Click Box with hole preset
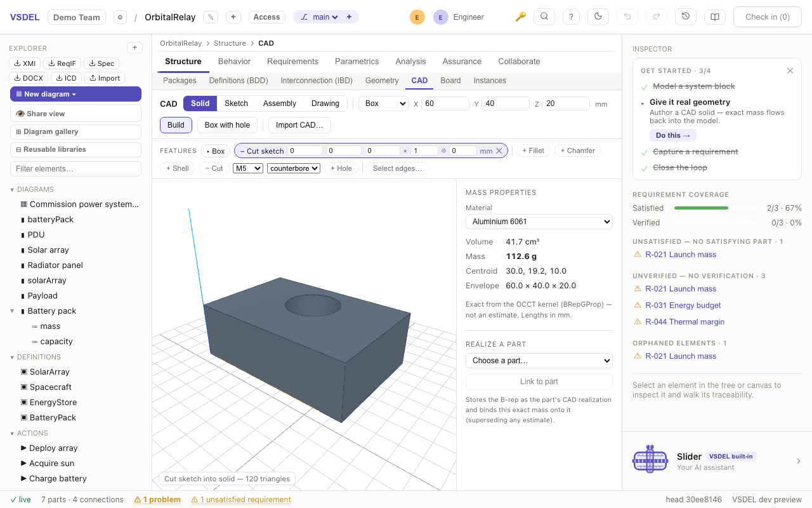The height and width of the screenshot is (508, 812). click(227, 125)
